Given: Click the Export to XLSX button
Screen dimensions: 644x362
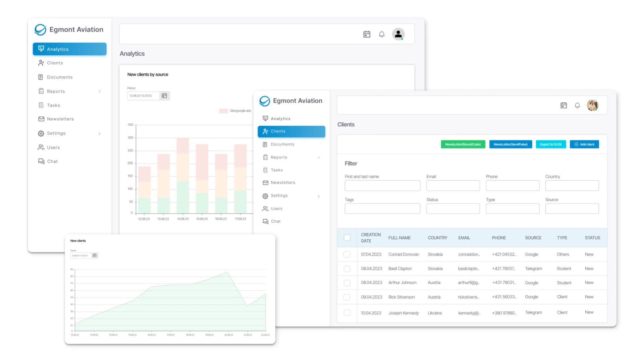Looking at the screenshot, I should [550, 144].
